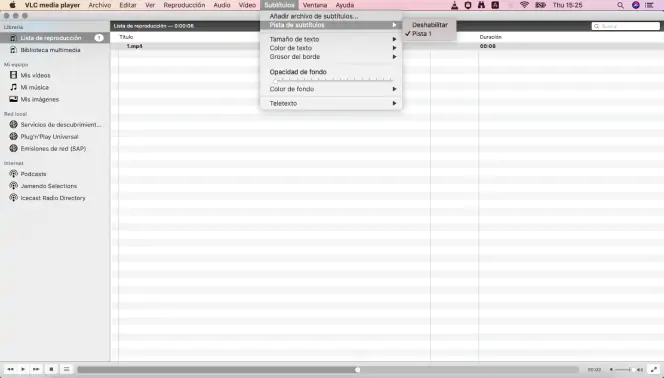This screenshot has width=664, height=378.
Task: Click Servicios de descubrimiento globe icon
Action: (14, 124)
